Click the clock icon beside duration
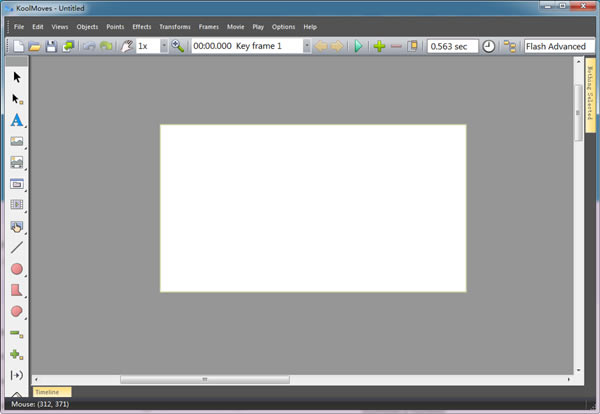The image size is (600, 414). pos(488,47)
